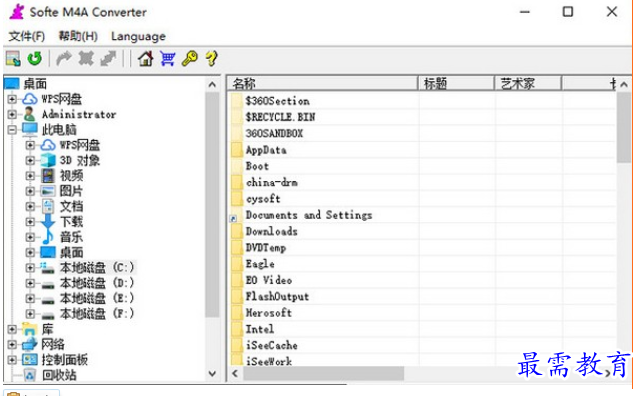639x396 pixels.
Task: Click the folder tree scroll-down arrow
Action: coord(212,374)
